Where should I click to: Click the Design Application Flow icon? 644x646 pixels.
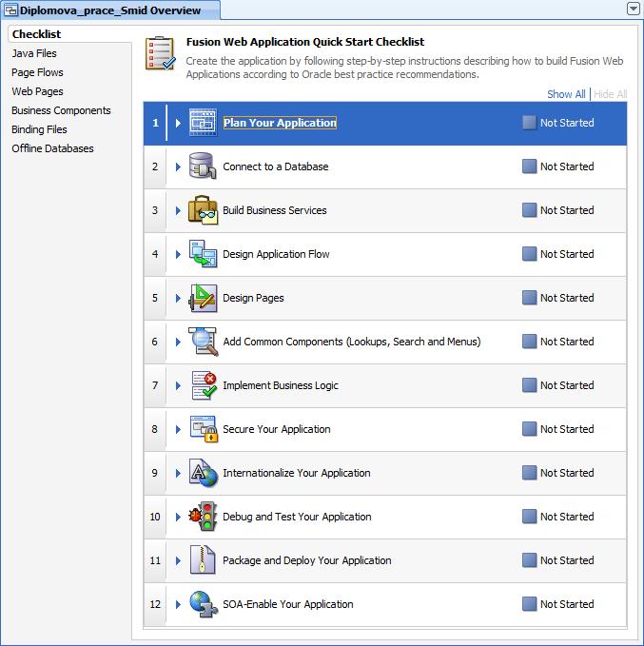pos(204,254)
